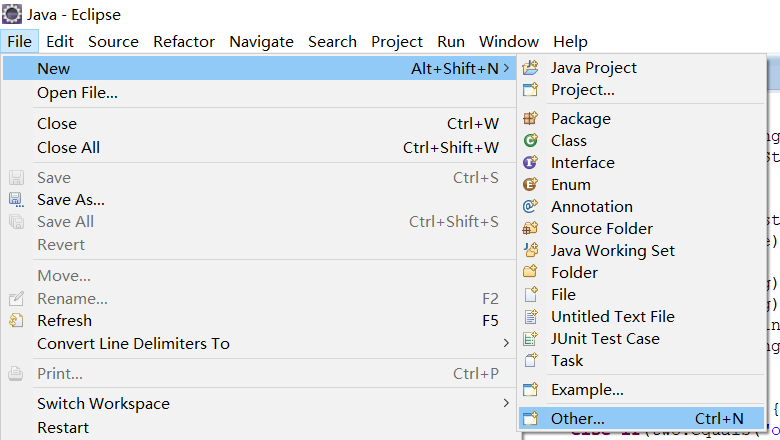Open the Project menu
This screenshot has height=440, width=780.
click(x=397, y=41)
